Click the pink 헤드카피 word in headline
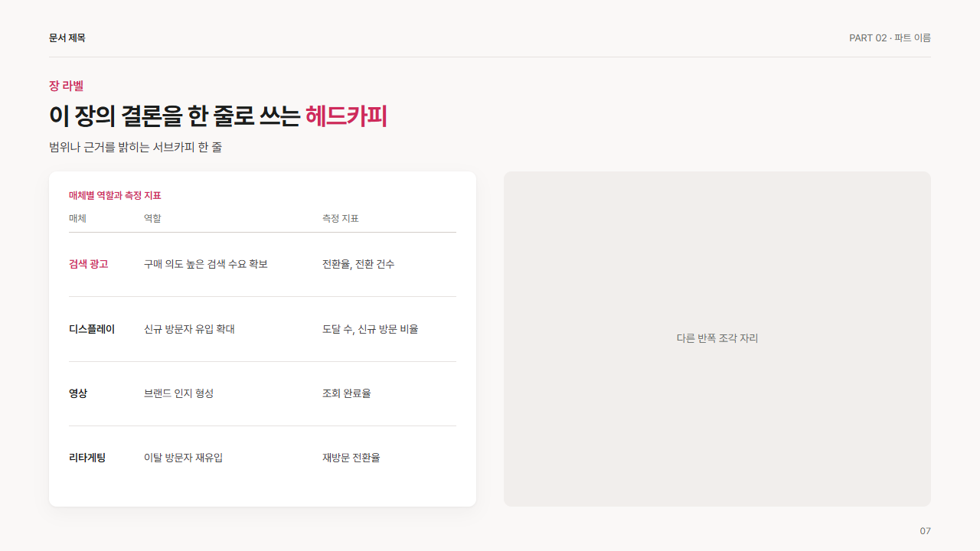Viewport: 980px width, 551px height. pos(346,116)
